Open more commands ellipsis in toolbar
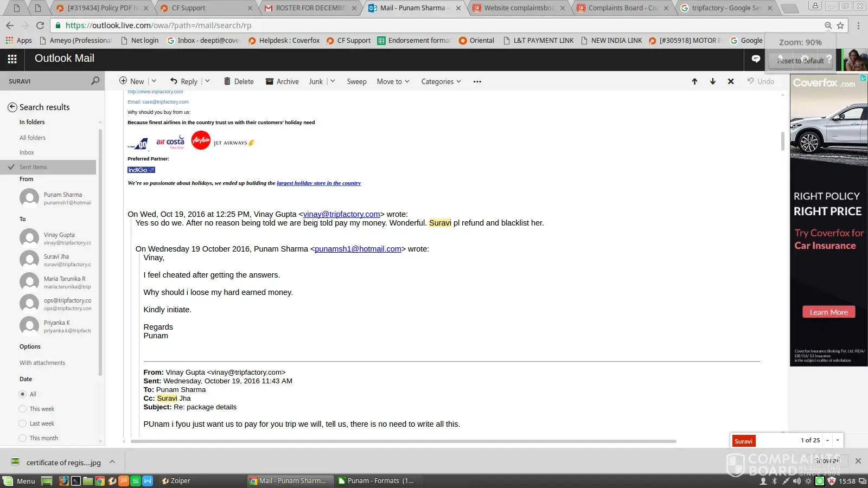Image resolution: width=868 pixels, height=488 pixels. tap(477, 81)
